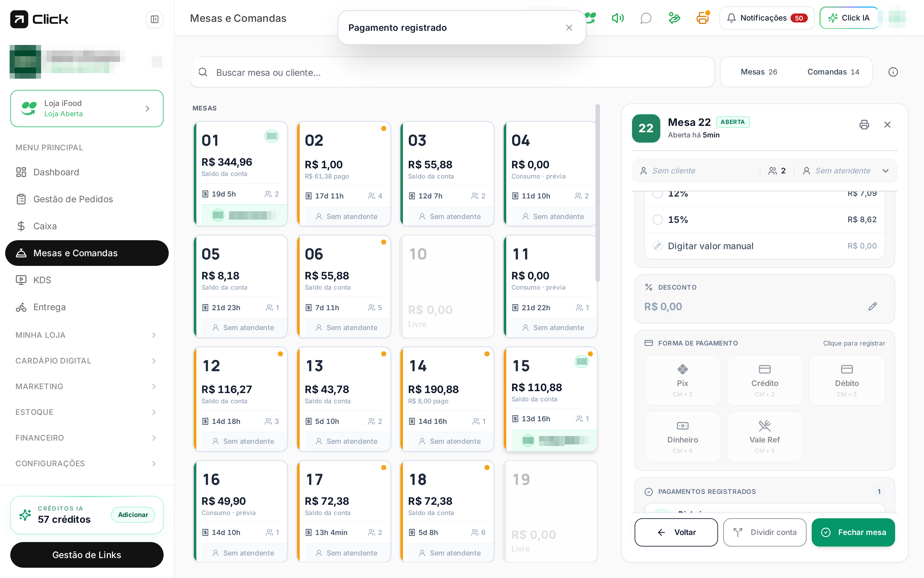Open Loja iFood store card
Viewport: 924px width, 578px height.
click(87, 109)
